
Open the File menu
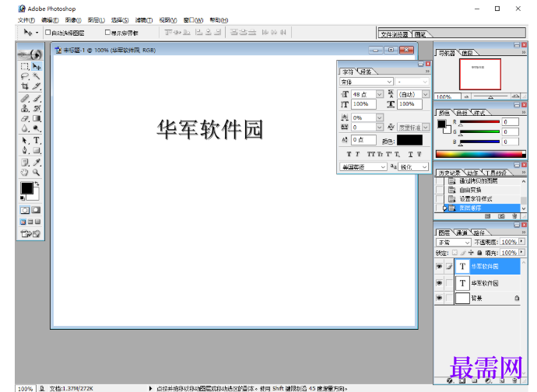(x=26, y=20)
